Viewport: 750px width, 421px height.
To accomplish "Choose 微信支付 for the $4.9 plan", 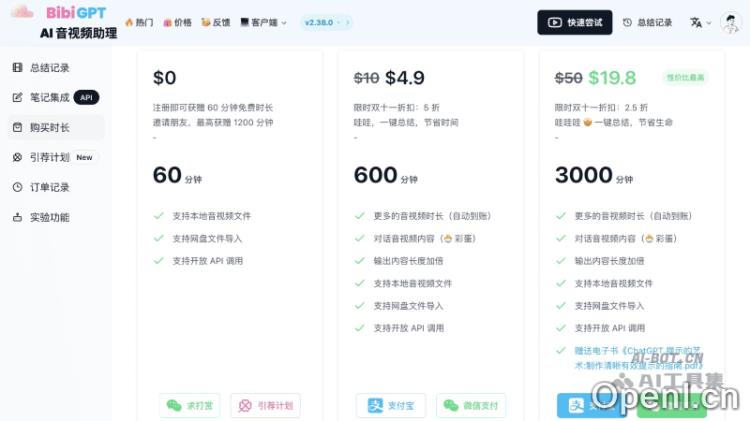I will [470, 405].
